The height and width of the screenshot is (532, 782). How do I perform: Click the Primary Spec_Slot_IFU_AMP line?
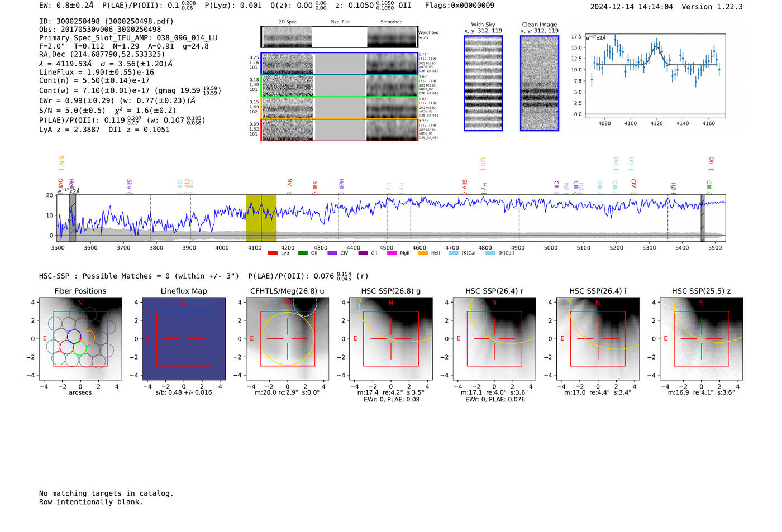(x=128, y=38)
